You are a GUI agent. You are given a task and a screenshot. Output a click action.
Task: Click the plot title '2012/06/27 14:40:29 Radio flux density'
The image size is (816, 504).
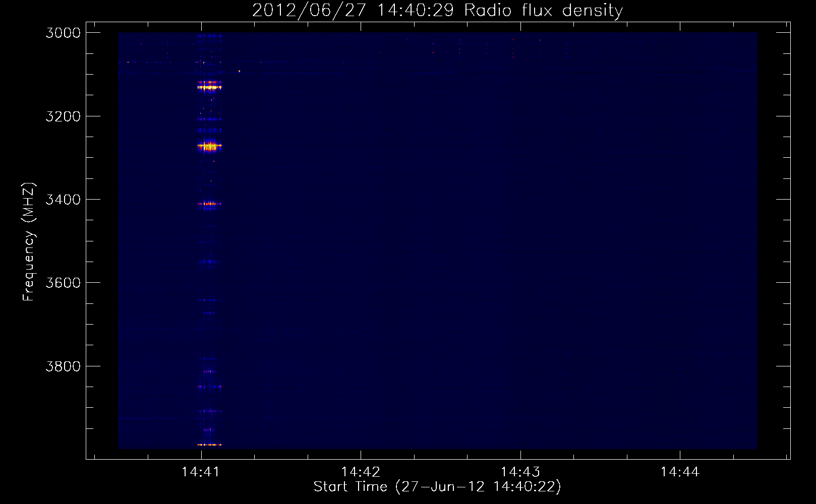pos(437,10)
